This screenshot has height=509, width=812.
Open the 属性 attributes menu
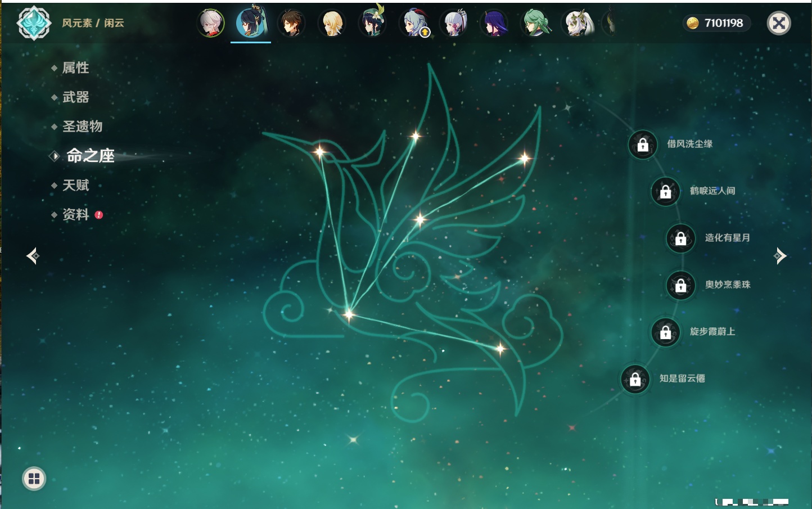75,68
